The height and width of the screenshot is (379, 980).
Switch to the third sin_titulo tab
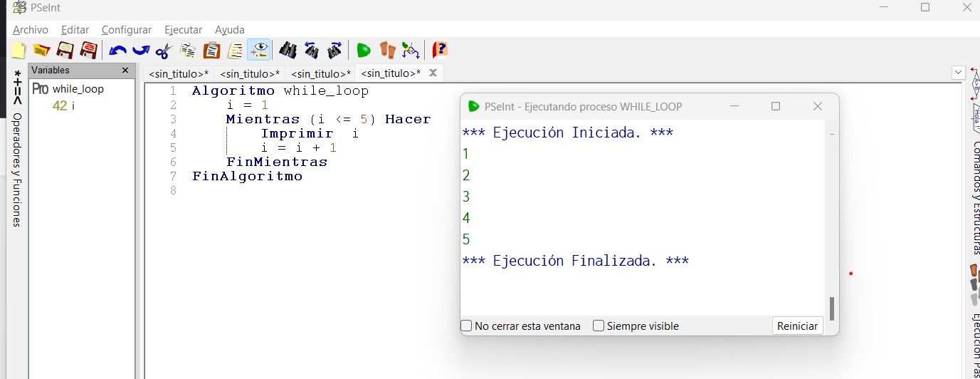click(321, 73)
